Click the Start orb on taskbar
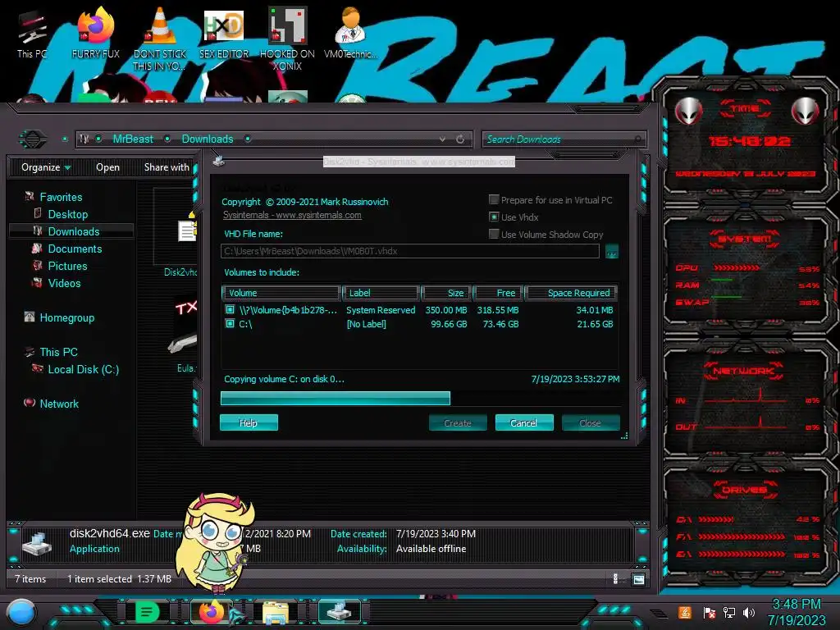Screen dimensions: 840x630 click(22, 614)
